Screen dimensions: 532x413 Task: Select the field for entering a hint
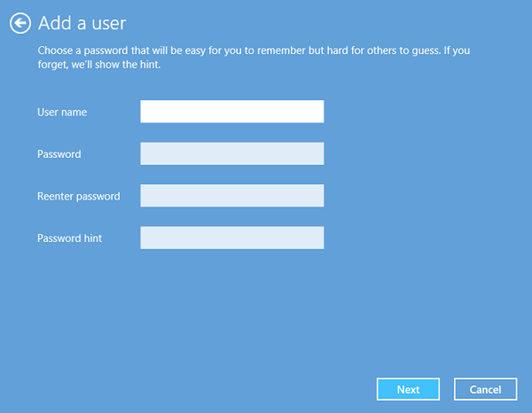pos(232,238)
